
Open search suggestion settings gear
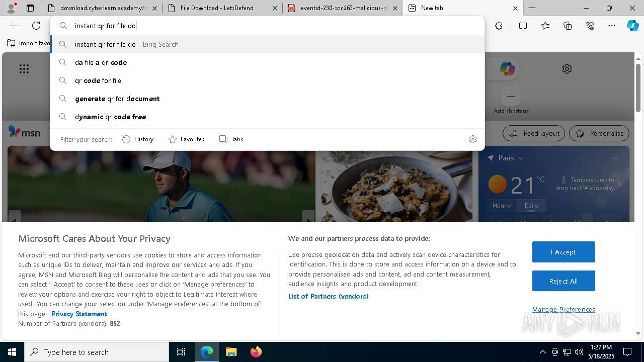pos(473,139)
